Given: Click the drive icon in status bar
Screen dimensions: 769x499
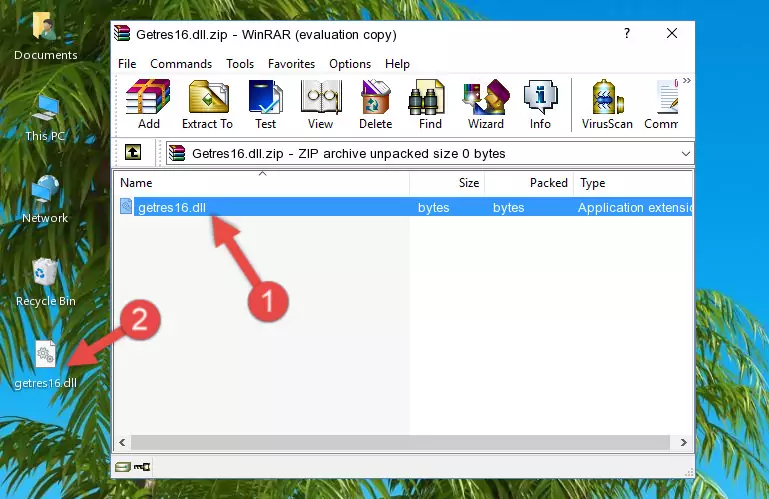Looking at the screenshot, I should click(123, 467).
